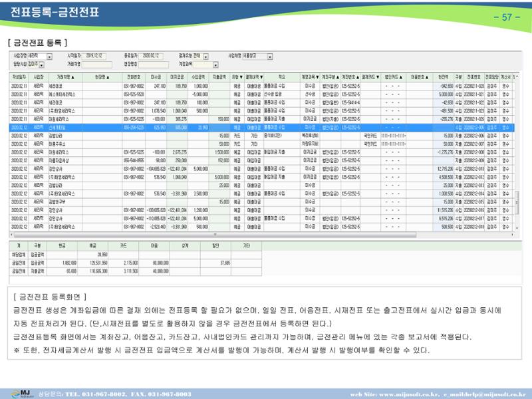The width and height of the screenshot is (532, 399).
Task: Click the MJ Software logo in footer
Action: [23, 394]
